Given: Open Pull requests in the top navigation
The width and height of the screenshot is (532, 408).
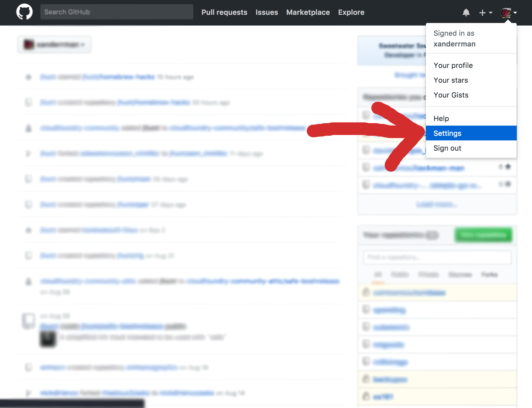Looking at the screenshot, I should (224, 12).
